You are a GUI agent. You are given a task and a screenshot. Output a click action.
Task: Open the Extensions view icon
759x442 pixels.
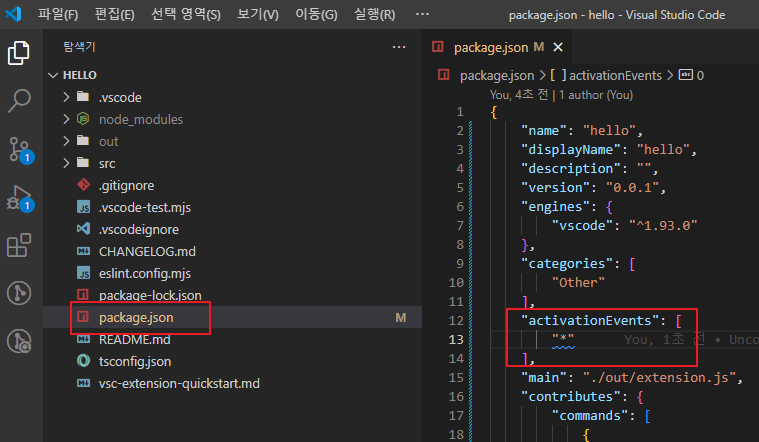19,245
